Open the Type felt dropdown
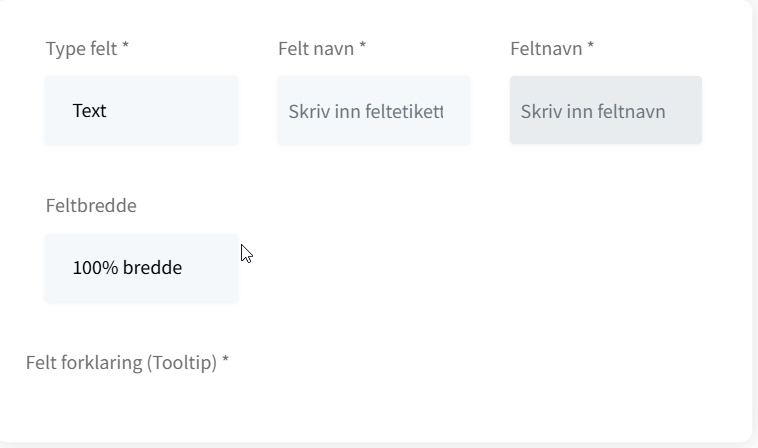The width and height of the screenshot is (758, 448). pos(142,110)
